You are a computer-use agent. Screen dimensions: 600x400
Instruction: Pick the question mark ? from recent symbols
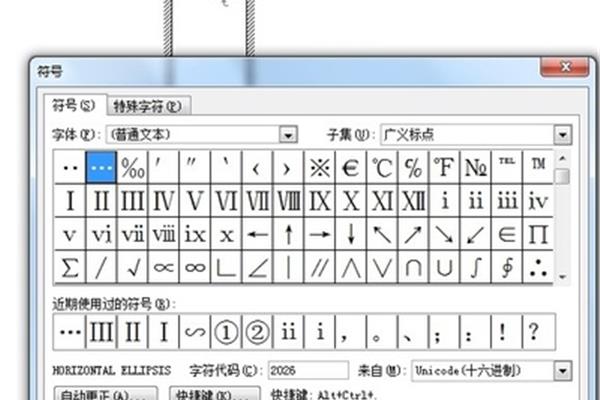click(538, 332)
